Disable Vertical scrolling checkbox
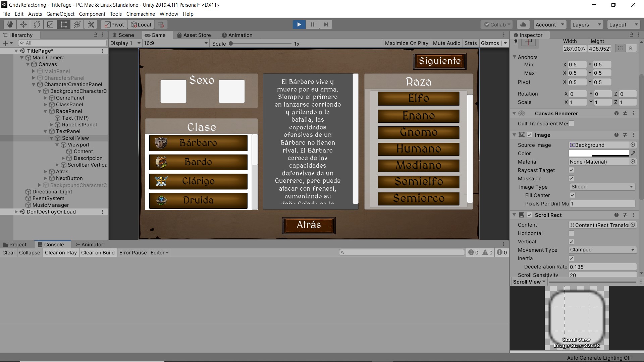 click(x=572, y=241)
